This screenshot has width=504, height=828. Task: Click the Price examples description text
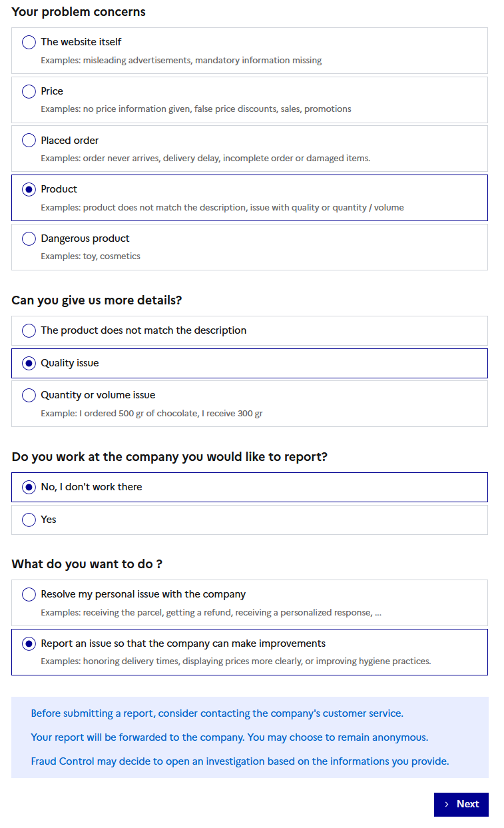click(x=196, y=109)
